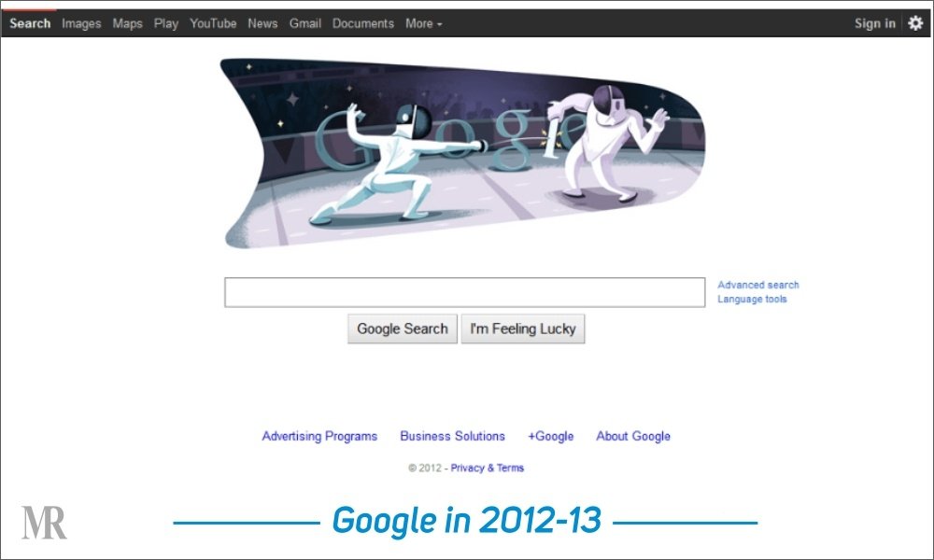The width and height of the screenshot is (934, 560).
Task: Open YouTube from the top bar
Action: [x=213, y=24]
